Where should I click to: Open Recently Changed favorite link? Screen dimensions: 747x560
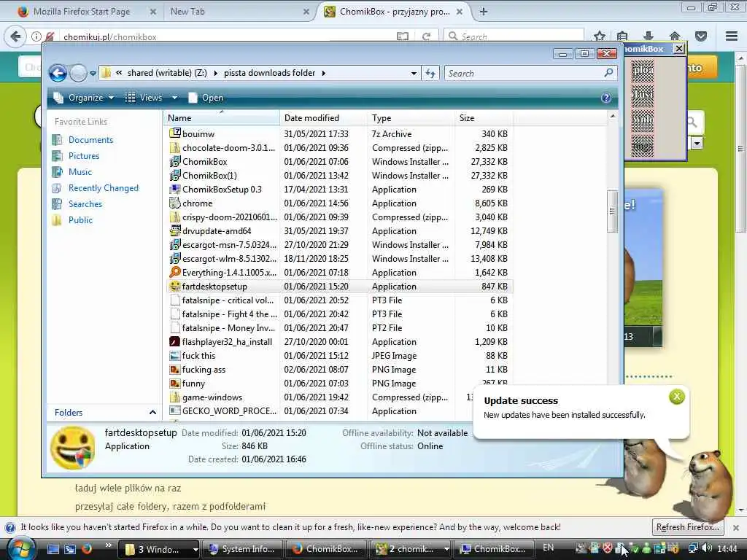click(104, 188)
